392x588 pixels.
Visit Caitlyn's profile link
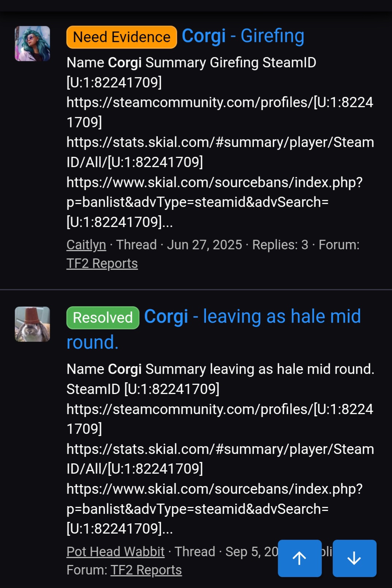86,244
